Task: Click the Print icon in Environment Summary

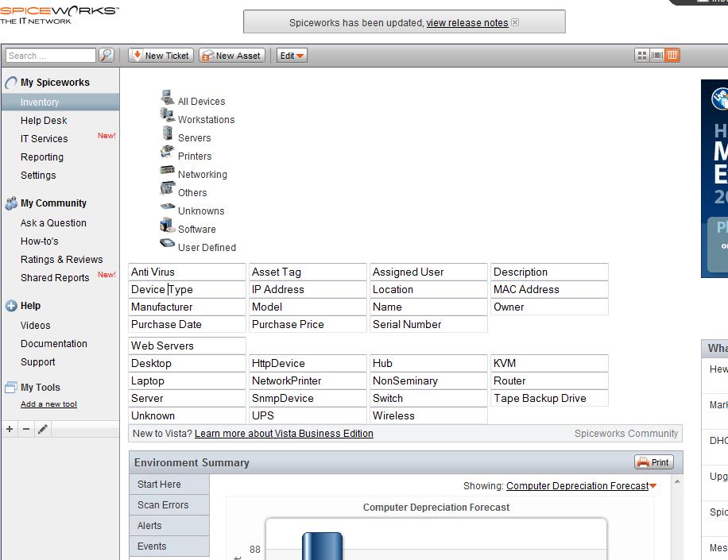Action: [x=652, y=462]
